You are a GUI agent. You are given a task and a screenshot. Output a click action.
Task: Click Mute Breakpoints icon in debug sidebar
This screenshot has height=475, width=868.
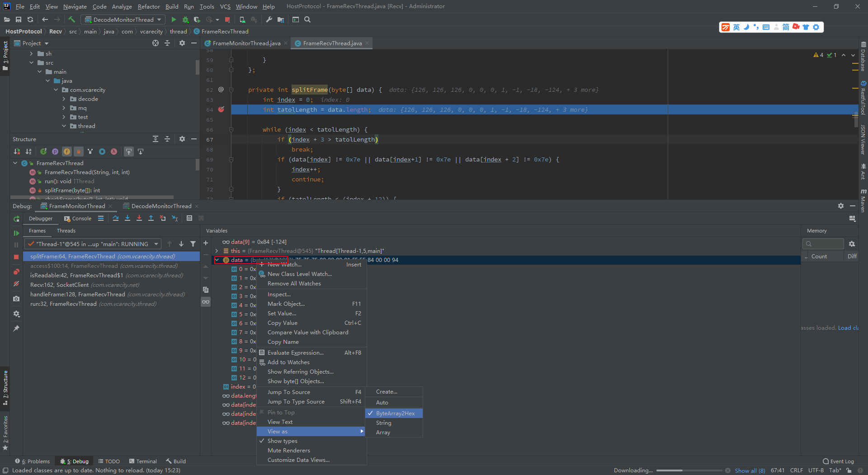coord(16,284)
